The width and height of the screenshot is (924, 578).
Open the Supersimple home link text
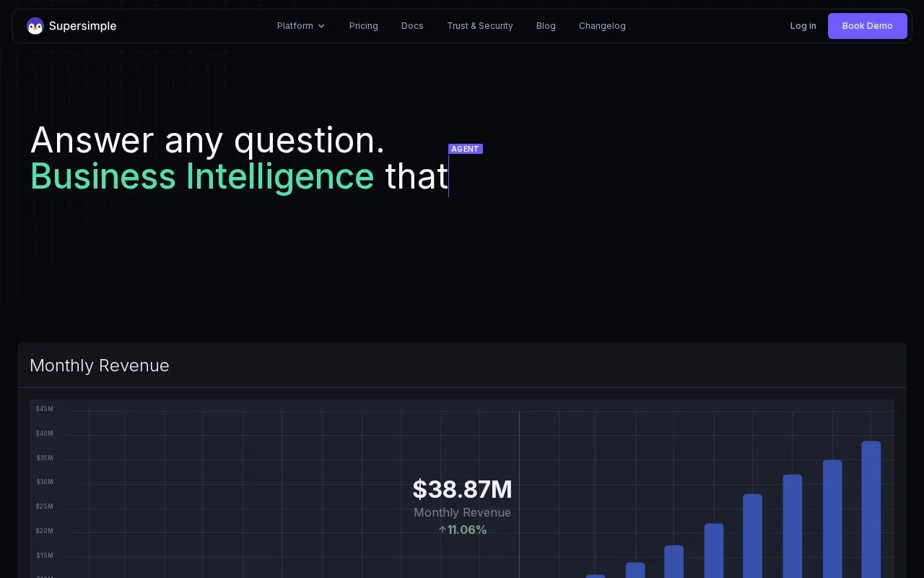point(82,26)
